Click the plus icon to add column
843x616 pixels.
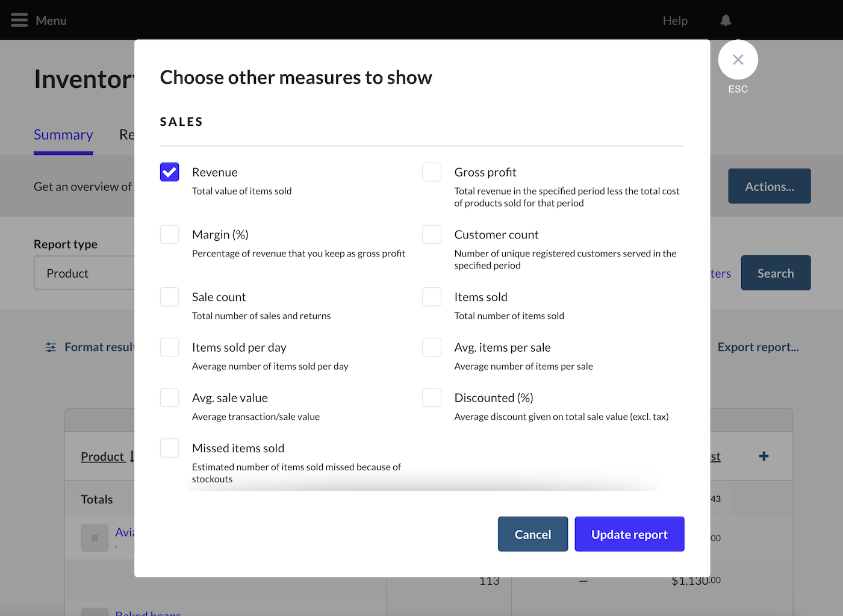(764, 456)
